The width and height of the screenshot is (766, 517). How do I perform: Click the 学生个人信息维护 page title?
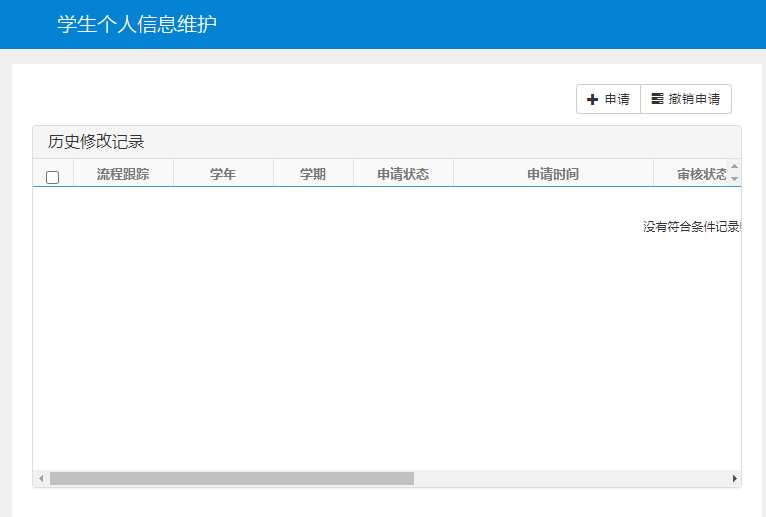[x=137, y=24]
